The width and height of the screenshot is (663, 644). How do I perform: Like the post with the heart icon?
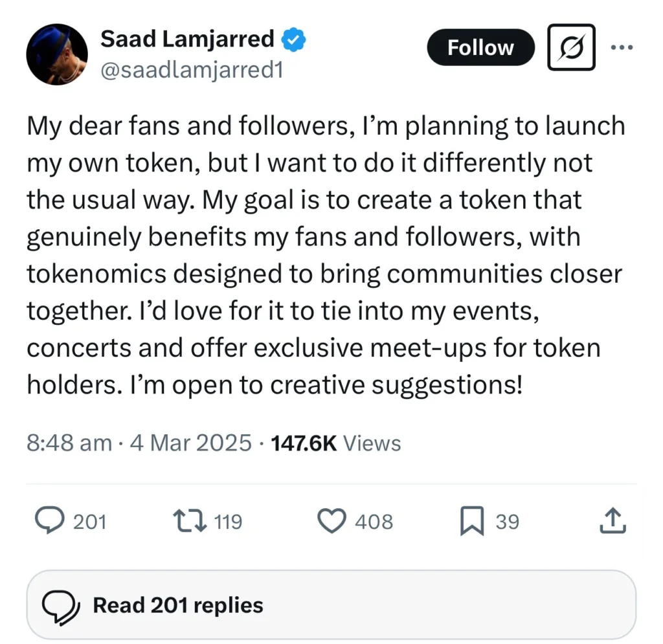tap(333, 521)
